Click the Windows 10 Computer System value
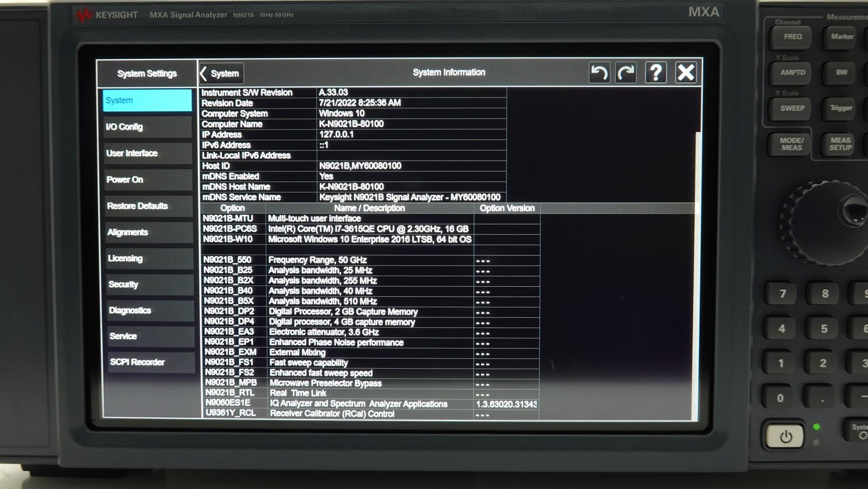868x489 pixels. tap(342, 114)
